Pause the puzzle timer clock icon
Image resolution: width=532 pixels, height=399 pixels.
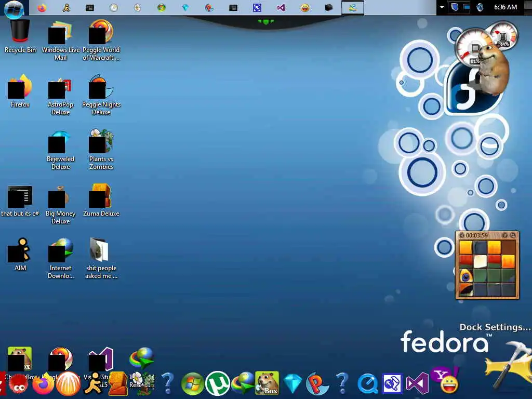(461, 235)
